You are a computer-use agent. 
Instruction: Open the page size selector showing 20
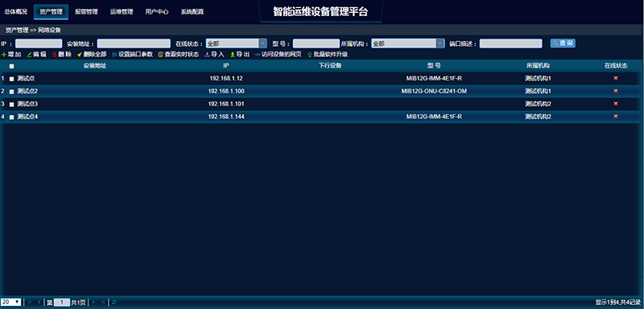[x=10, y=302]
